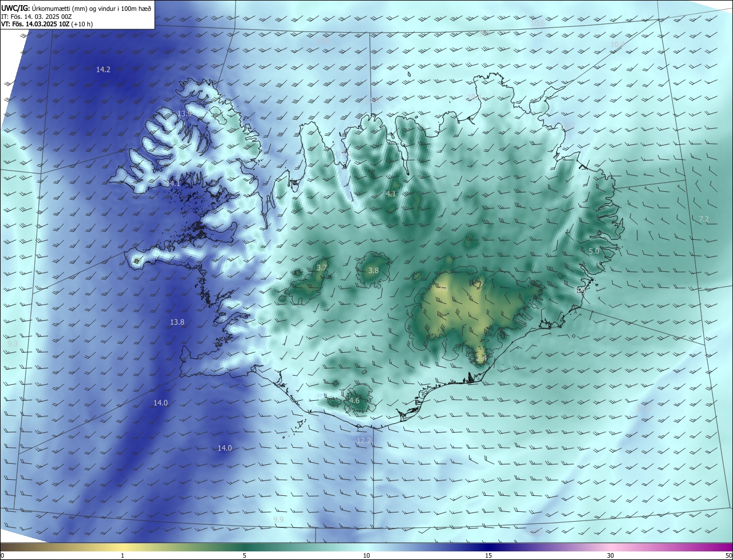Image resolution: width=733 pixels, height=560 pixels.
Task: Click the colorbar tick labelled 10
Action: [366, 555]
